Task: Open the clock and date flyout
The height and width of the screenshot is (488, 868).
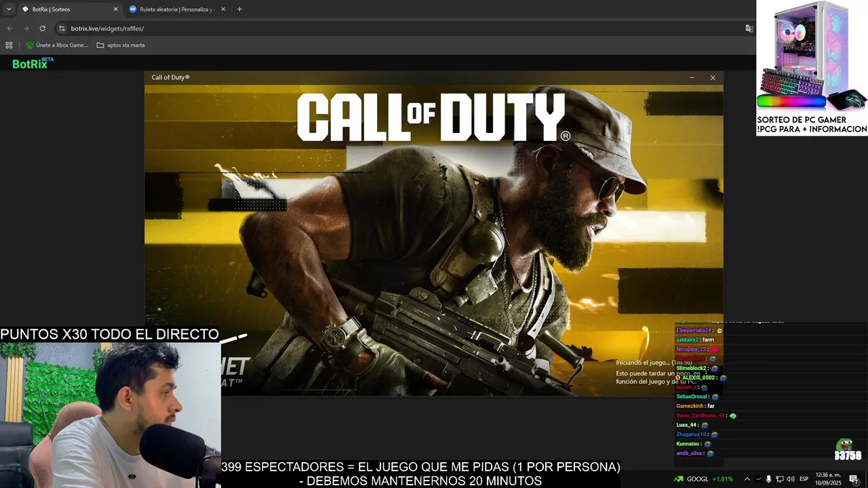Action: tap(828, 479)
